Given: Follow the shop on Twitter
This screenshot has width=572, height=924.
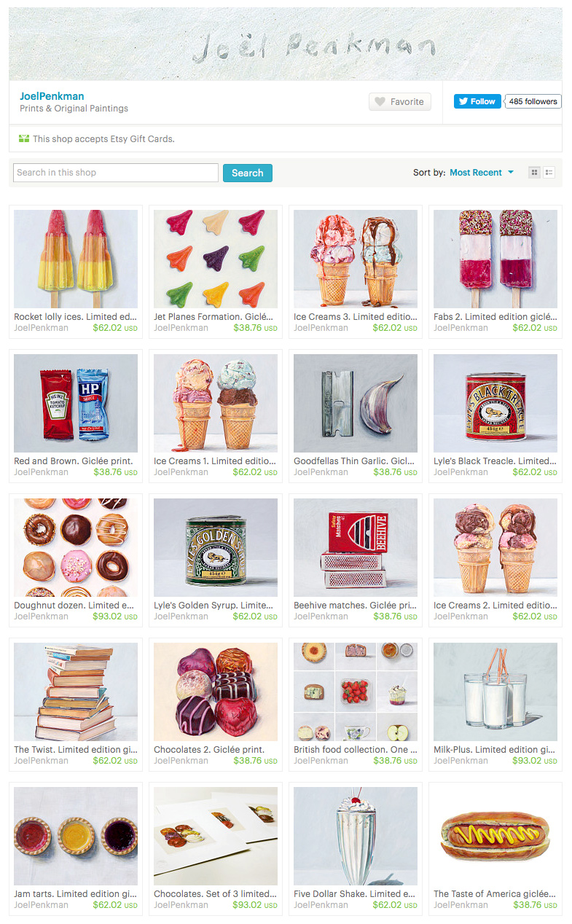Looking at the screenshot, I should pyautogui.click(x=477, y=101).
